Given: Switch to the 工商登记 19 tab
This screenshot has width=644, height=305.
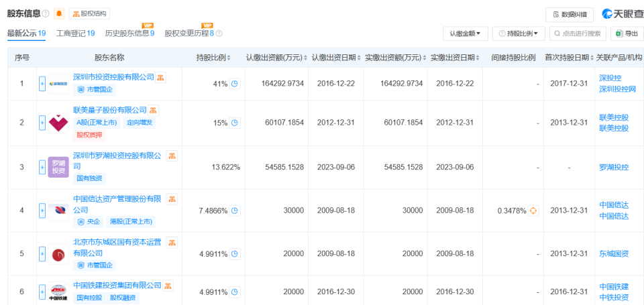Looking at the screenshot, I should tap(76, 34).
